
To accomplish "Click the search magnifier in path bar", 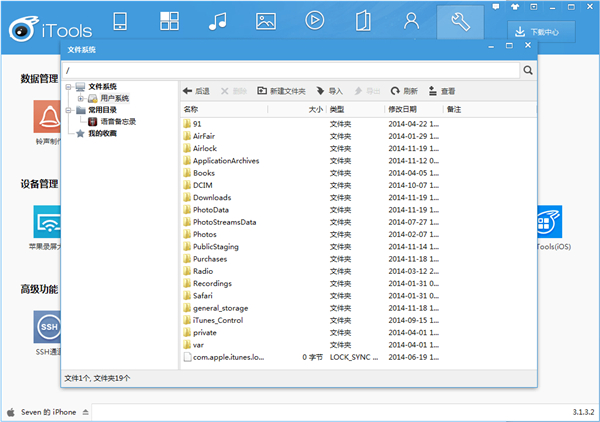I will [x=526, y=71].
